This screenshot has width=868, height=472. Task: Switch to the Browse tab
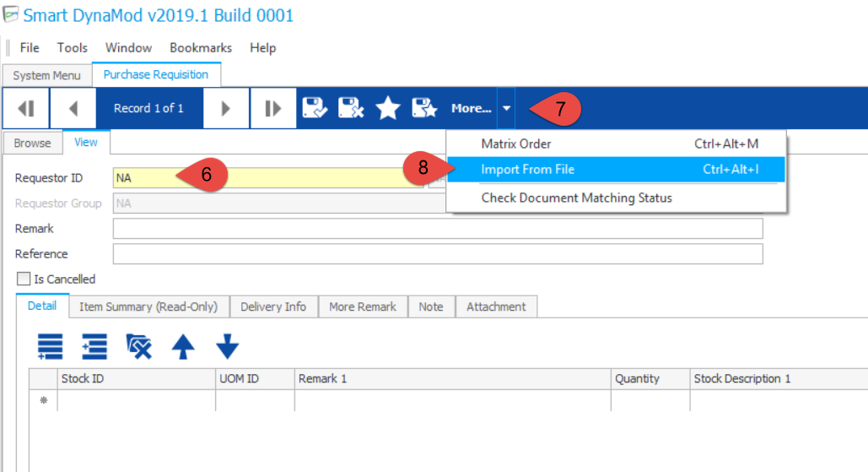pyautogui.click(x=32, y=143)
